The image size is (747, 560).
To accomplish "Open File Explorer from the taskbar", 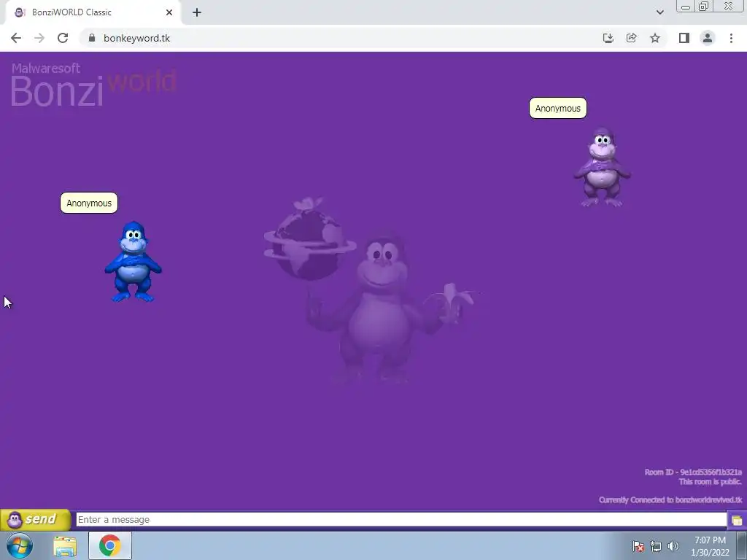I will tap(65, 546).
